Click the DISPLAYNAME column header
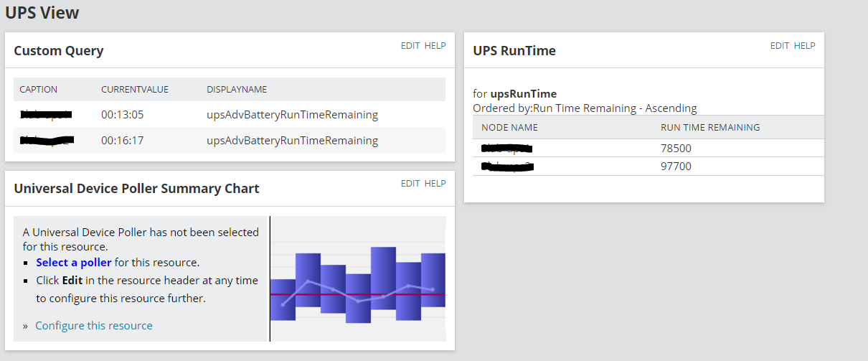This screenshot has height=361, width=868. [x=237, y=90]
